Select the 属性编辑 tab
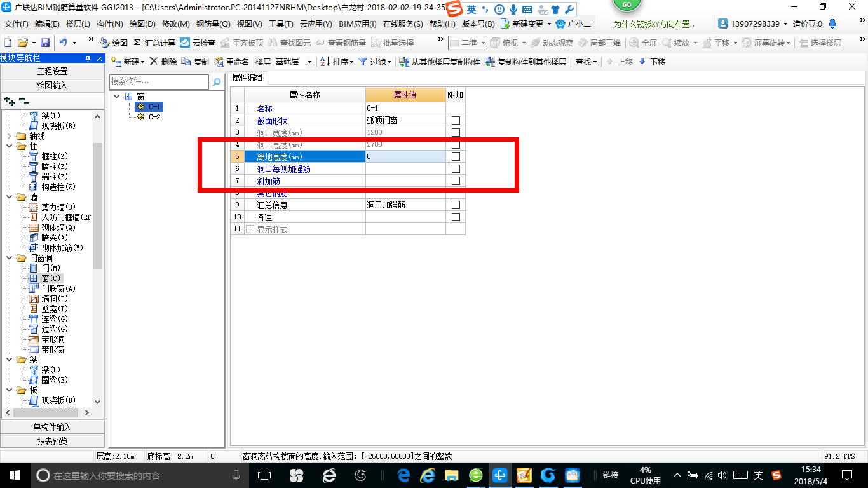This screenshot has height=488, width=868. tap(248, 78)
